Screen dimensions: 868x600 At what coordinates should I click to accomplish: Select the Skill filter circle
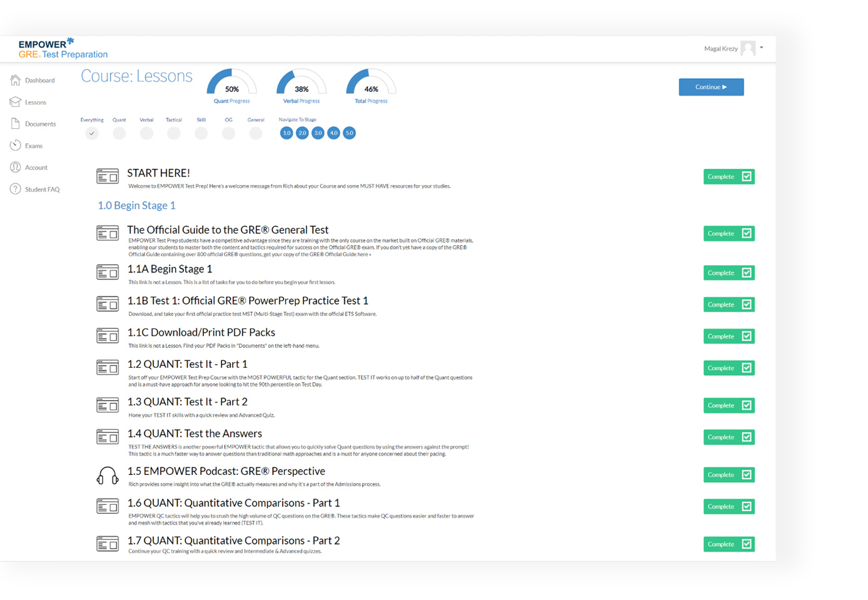pyautogui.click(x=201, y=133)
